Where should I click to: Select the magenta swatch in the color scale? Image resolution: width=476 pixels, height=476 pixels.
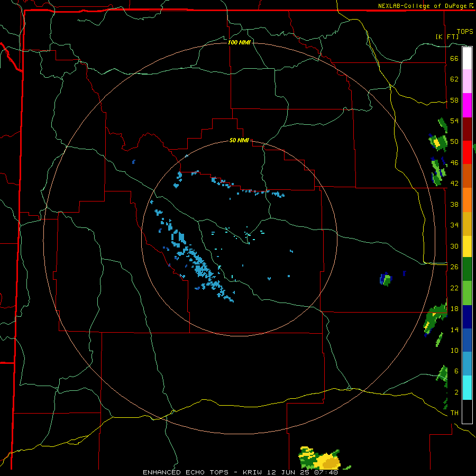tap(467, 105)
